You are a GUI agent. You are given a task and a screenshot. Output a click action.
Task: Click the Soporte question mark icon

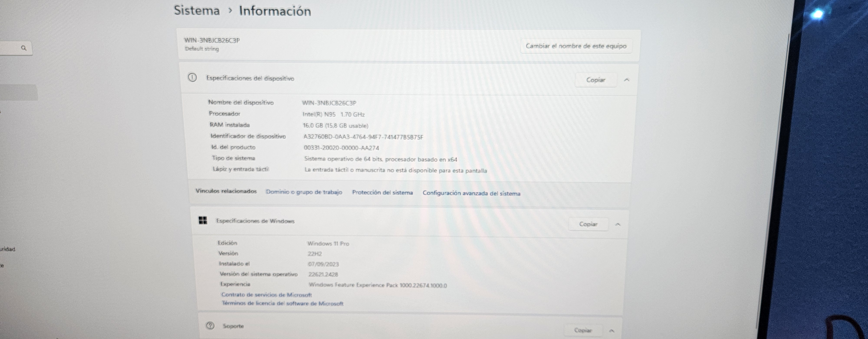point(210,326)
